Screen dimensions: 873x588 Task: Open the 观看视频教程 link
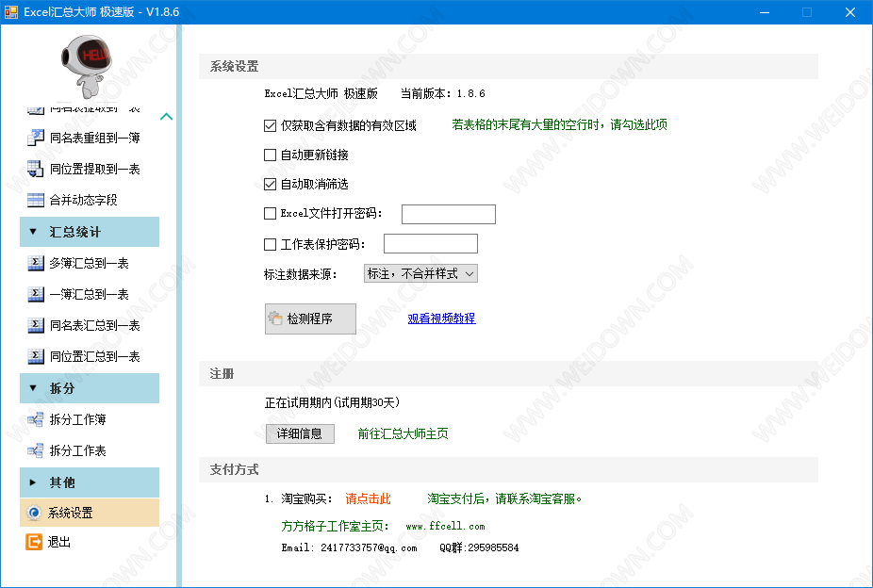click(x=441, y=318)
